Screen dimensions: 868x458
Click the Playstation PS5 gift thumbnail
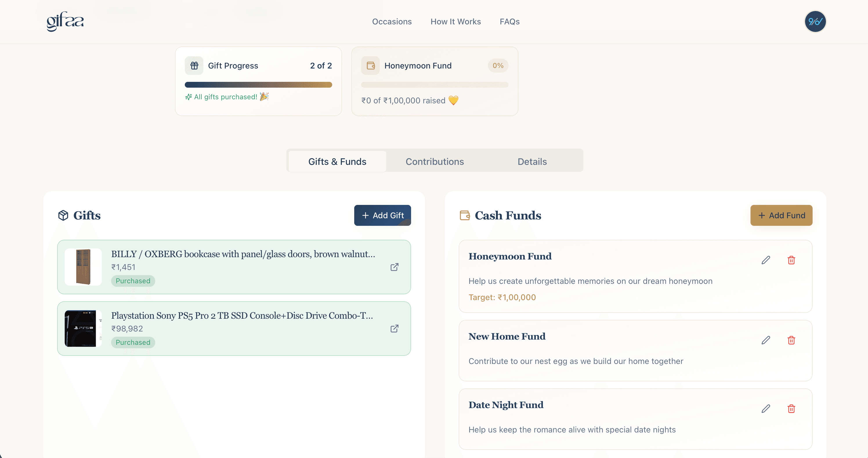[x=83, y=329]
